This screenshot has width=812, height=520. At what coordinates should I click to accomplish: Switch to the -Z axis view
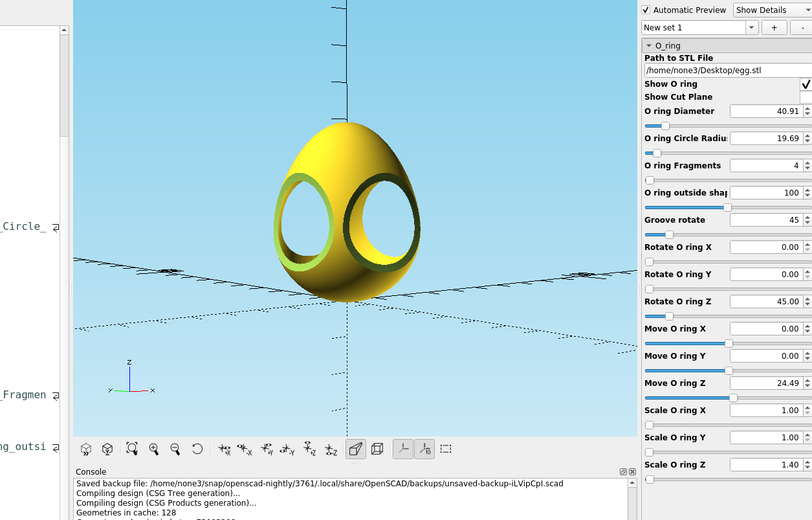coord(331,449)
